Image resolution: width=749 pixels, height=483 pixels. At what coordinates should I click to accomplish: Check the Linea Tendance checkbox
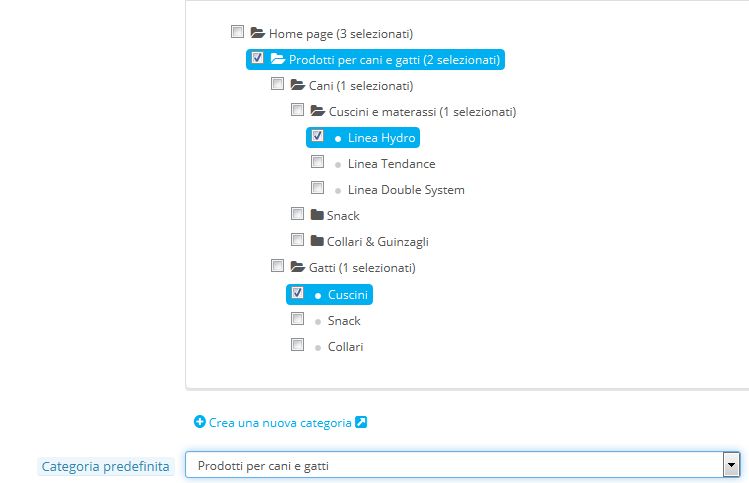tap(317, 161)
